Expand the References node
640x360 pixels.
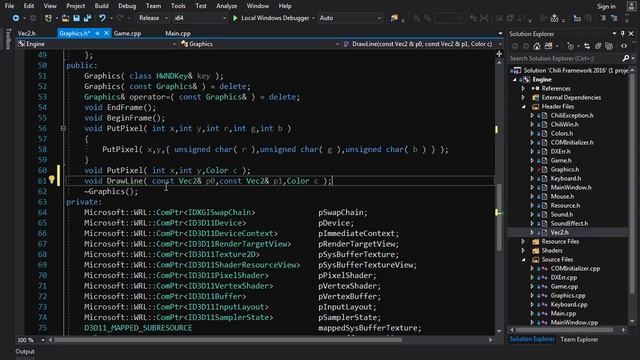(523, 89)
